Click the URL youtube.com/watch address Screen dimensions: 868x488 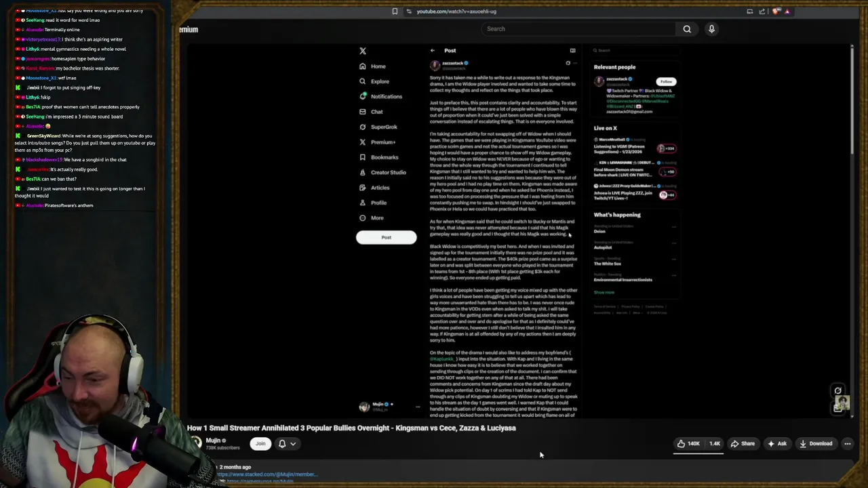(456, 12)
